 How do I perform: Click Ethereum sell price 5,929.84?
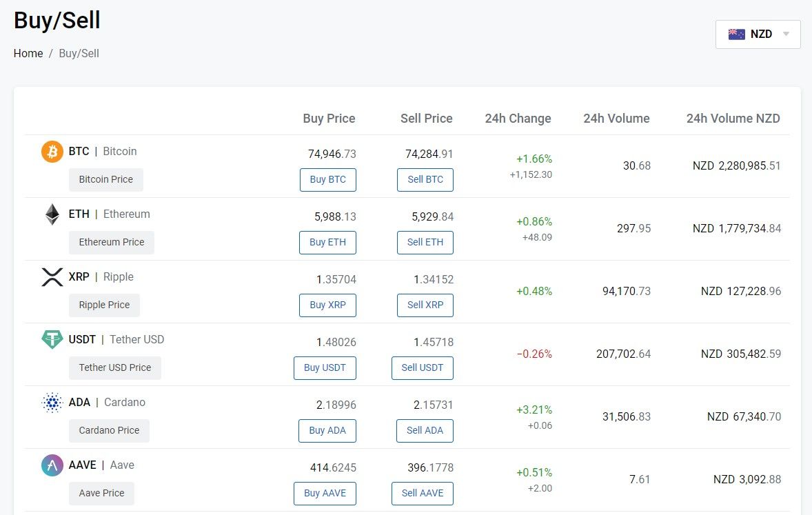tap(432, 216)
